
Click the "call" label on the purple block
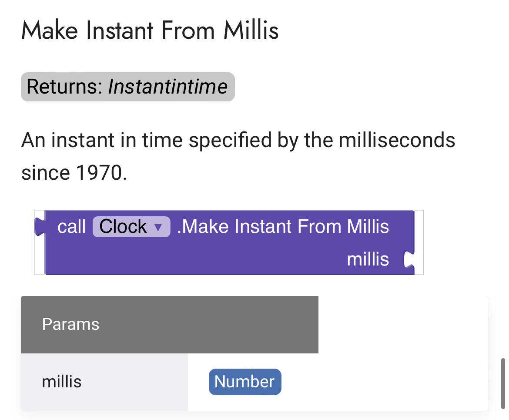[71, 227]
